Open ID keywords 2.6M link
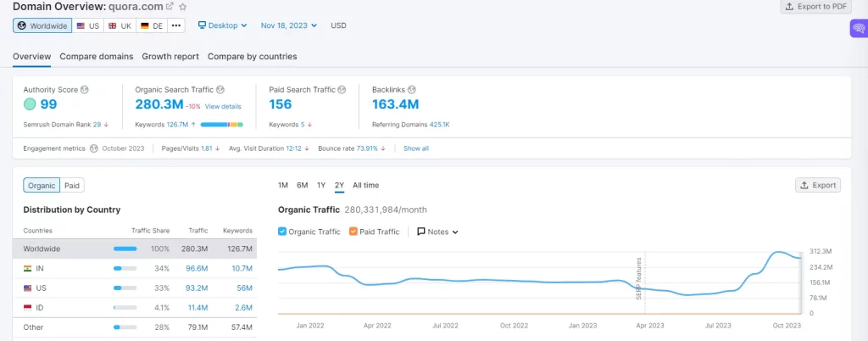Image resolution: width=868 pixels, height=341 pixels. coord(243,307)
